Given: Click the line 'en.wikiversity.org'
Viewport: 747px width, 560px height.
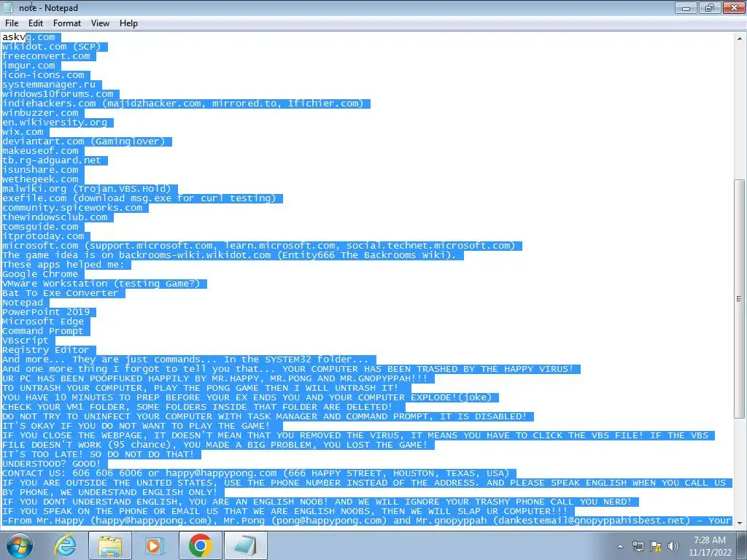Looking at the screenshot, I should point(55,122).
